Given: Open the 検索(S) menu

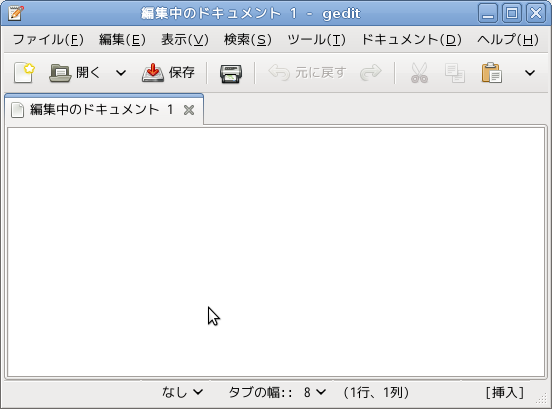Looking at the screenshot, I should click(247, 39).
